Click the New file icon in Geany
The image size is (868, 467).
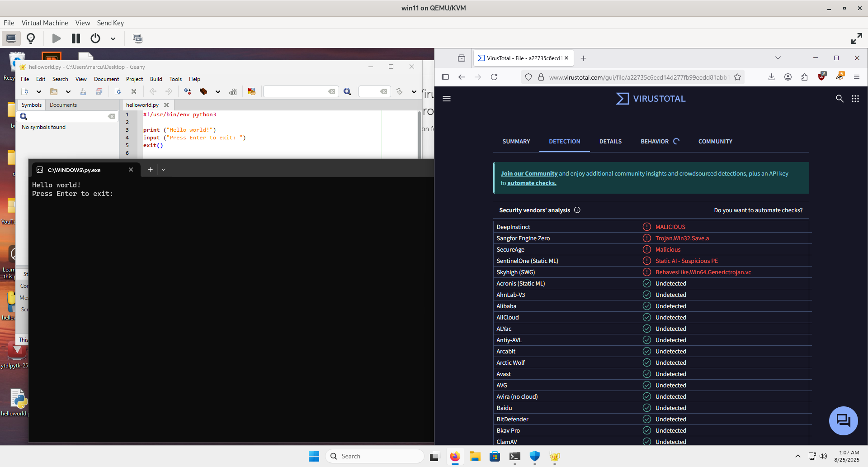click(25, 91)
